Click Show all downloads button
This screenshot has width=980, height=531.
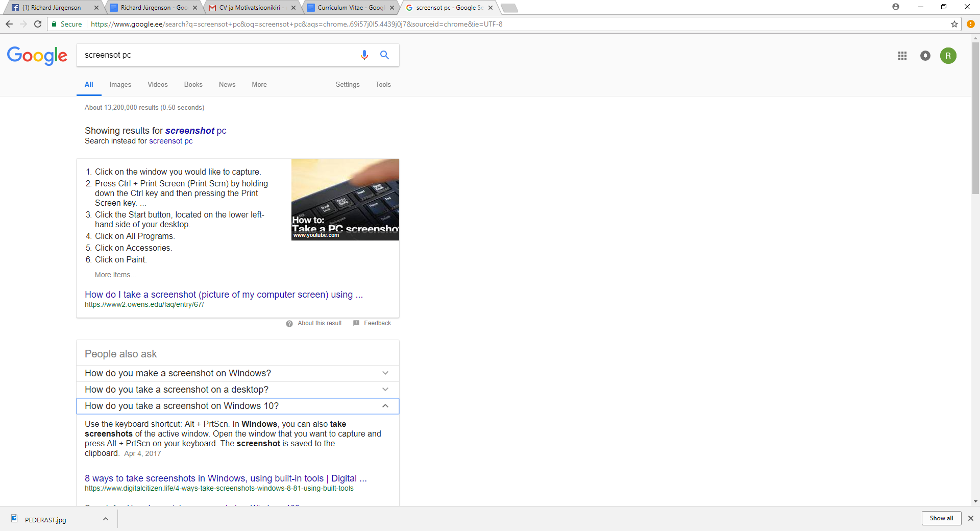(941, 518)
